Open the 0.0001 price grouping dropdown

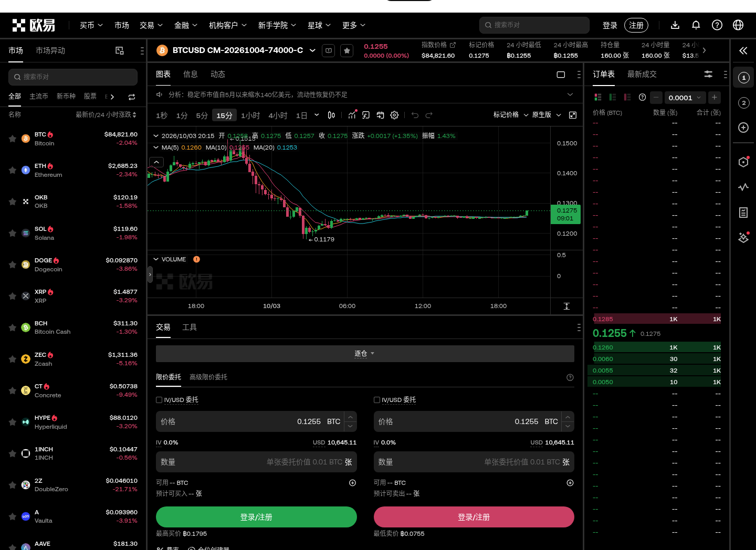[x=685, y=98]
